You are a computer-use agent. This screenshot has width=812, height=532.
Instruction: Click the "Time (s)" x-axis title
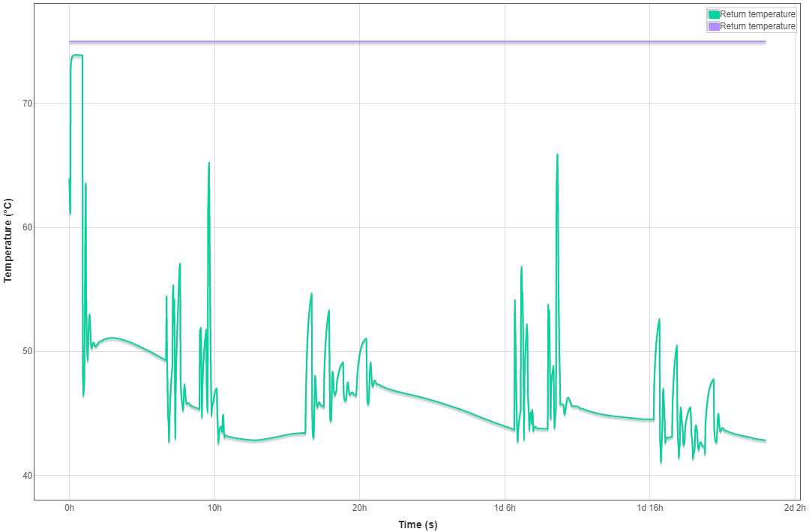coord(418,524)
